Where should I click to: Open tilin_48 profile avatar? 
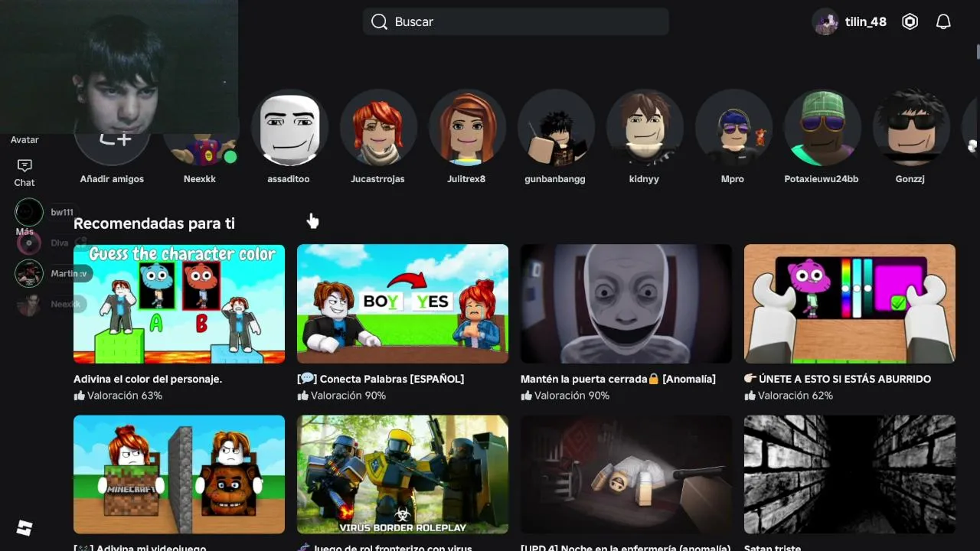[x=826, y=22]
